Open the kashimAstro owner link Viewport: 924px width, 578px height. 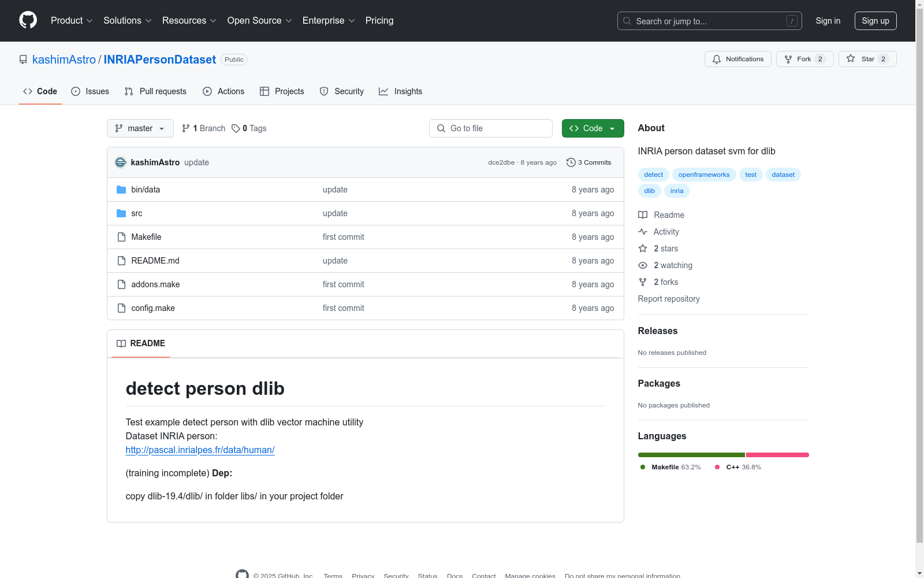[64, 60]
